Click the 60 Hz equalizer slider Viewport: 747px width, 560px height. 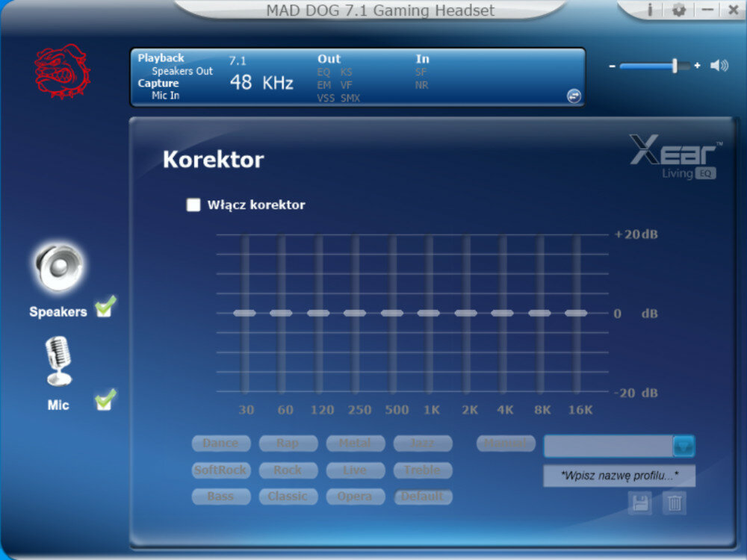(281, 314)
